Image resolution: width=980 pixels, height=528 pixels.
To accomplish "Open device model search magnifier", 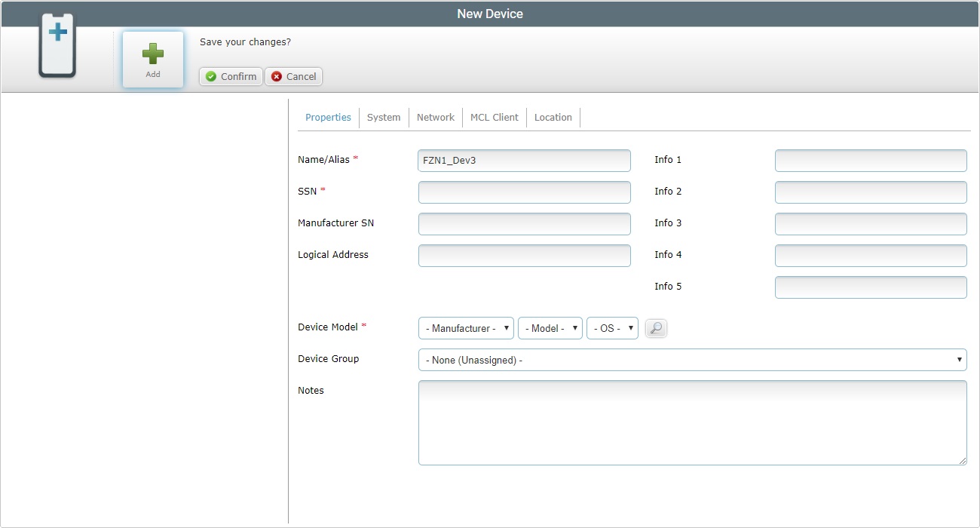I will [x=656, y=328].
